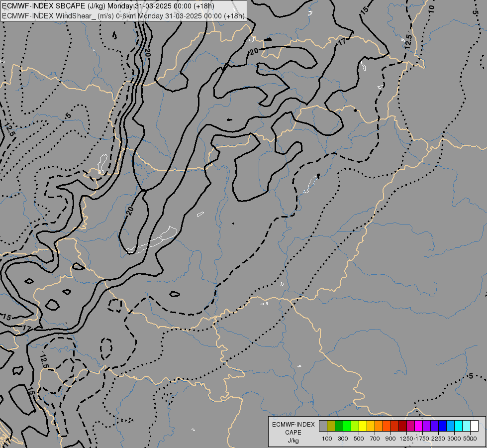Click the legend value 1250

click(406, 439)
